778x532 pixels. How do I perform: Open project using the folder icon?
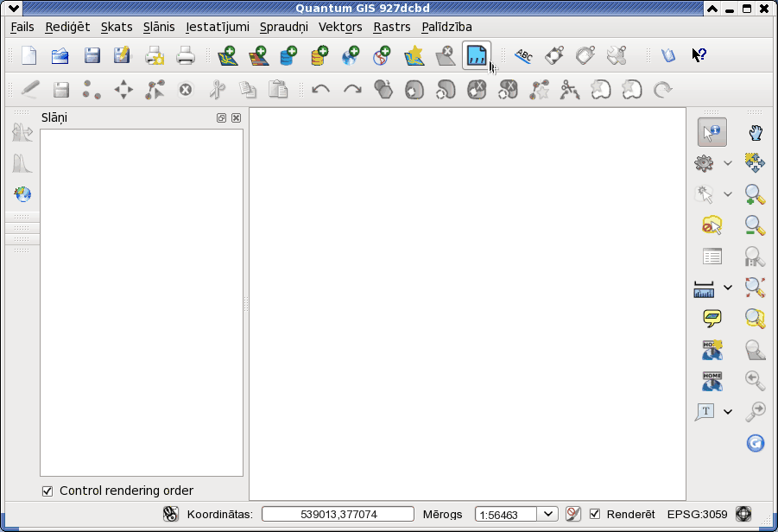click(x=60, y=55)
